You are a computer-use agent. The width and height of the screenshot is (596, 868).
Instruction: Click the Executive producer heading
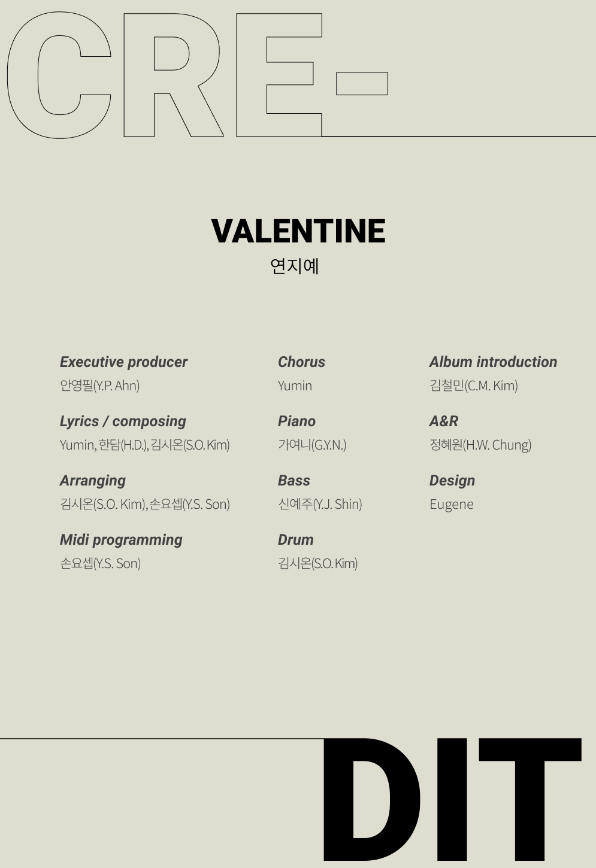[123, 362]
